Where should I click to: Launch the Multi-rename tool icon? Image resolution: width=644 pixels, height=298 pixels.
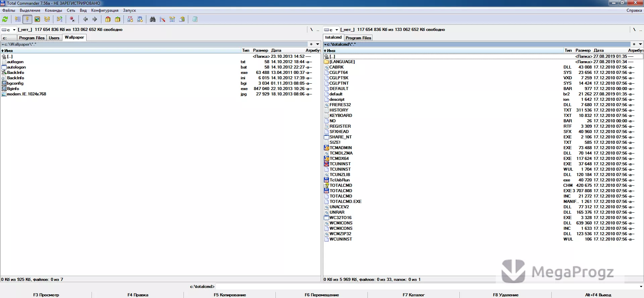162,19
